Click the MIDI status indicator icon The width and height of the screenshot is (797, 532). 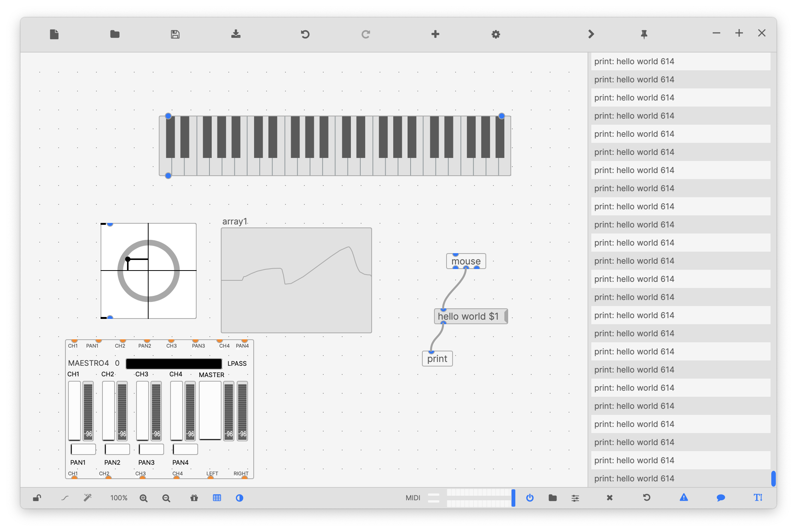pyautogui.click(x=433, y=498)
